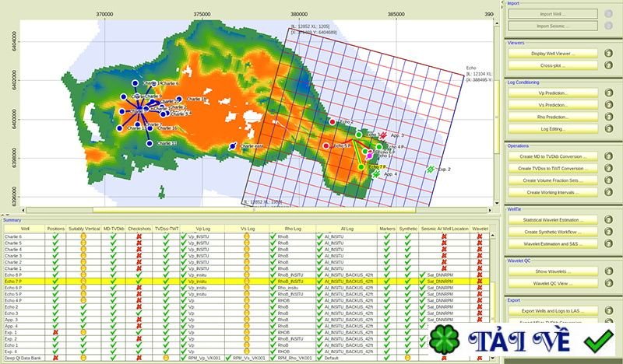Viewport: 623px width, 364px height.
Task: Launch Vp Prediction
Action: pos(553,93)
